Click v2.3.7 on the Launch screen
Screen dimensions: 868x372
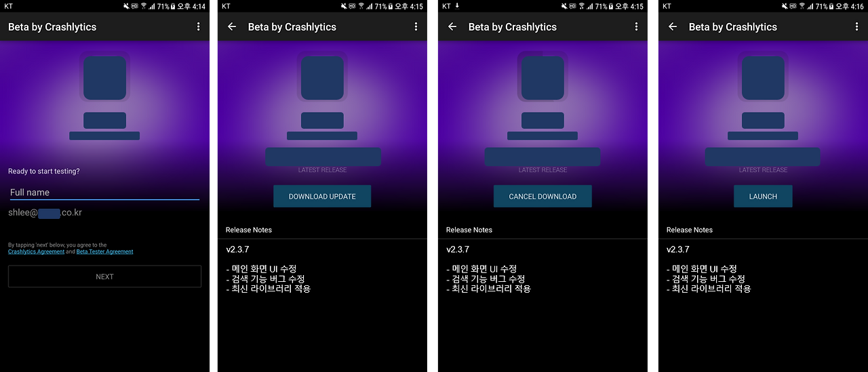[678, 249]
